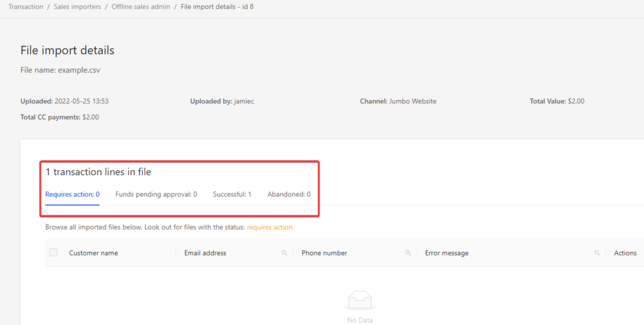The height and width of the screenshot is (325, 644).
Task: Tick the select-all checkbox in table header
Action: point(53,253)
